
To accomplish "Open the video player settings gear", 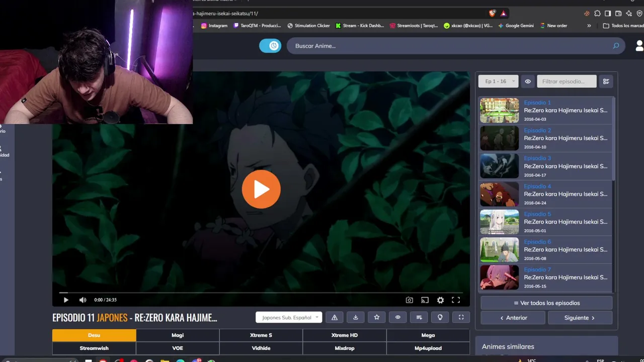I will (440, 300).
